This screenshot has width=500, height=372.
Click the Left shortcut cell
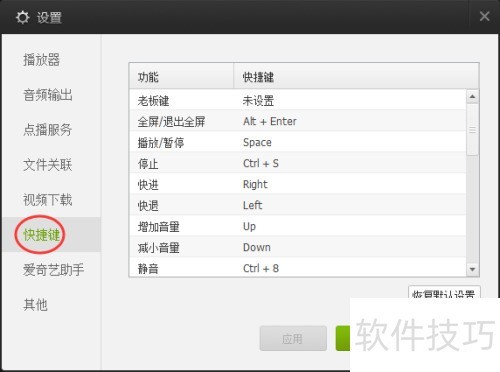(252, 205)
